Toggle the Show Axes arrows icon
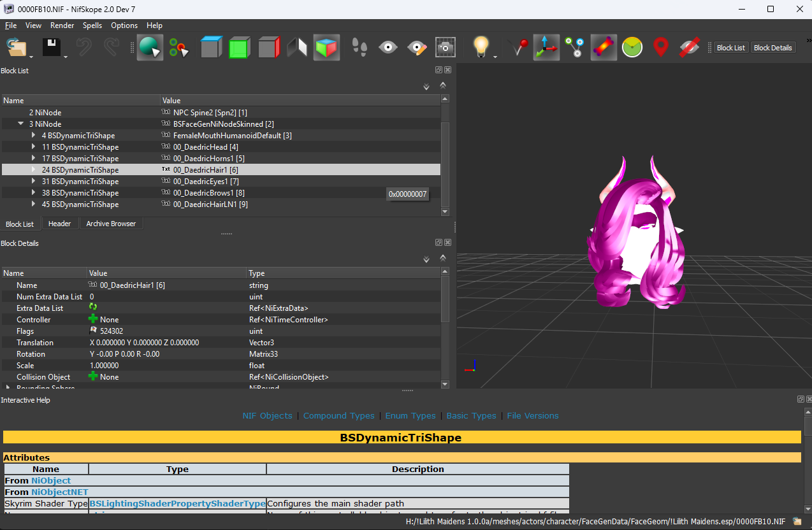Viewport: 812px width, 530px height. 546,47
